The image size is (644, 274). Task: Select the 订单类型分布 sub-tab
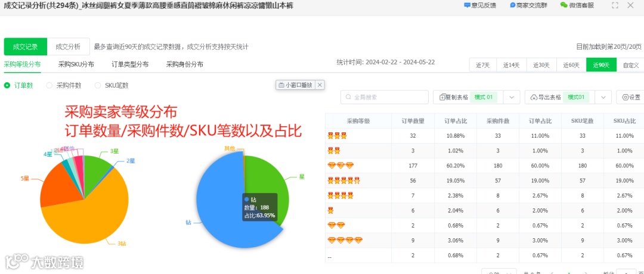coord(130,64)
